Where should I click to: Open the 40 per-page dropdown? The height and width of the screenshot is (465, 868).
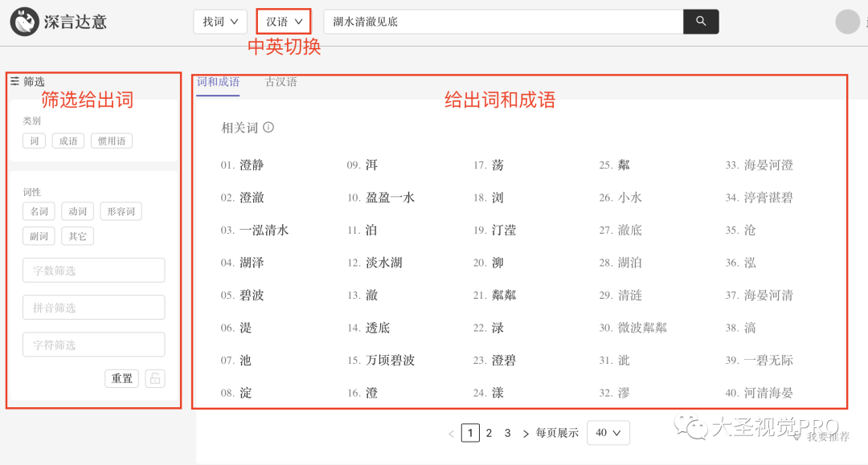pyautogui.click(x=608, y=433)
